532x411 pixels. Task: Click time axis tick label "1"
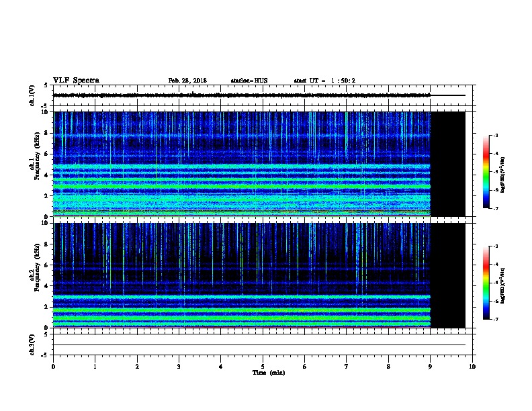point(95,367)
